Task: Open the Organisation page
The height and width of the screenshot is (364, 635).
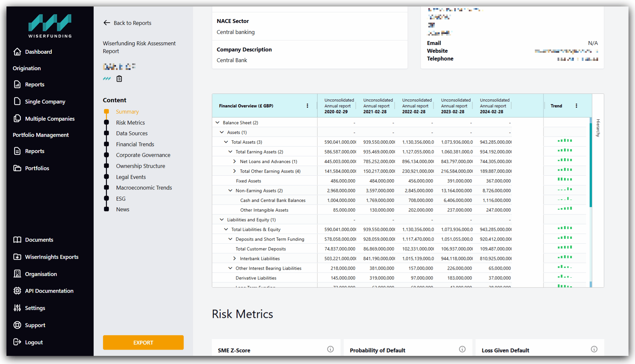Action: coord(35,274)
